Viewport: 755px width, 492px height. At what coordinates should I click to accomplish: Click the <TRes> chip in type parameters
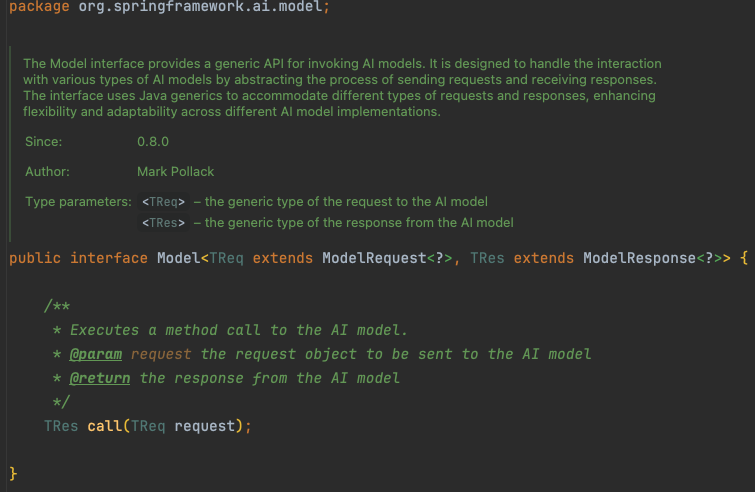pos(163,223)
